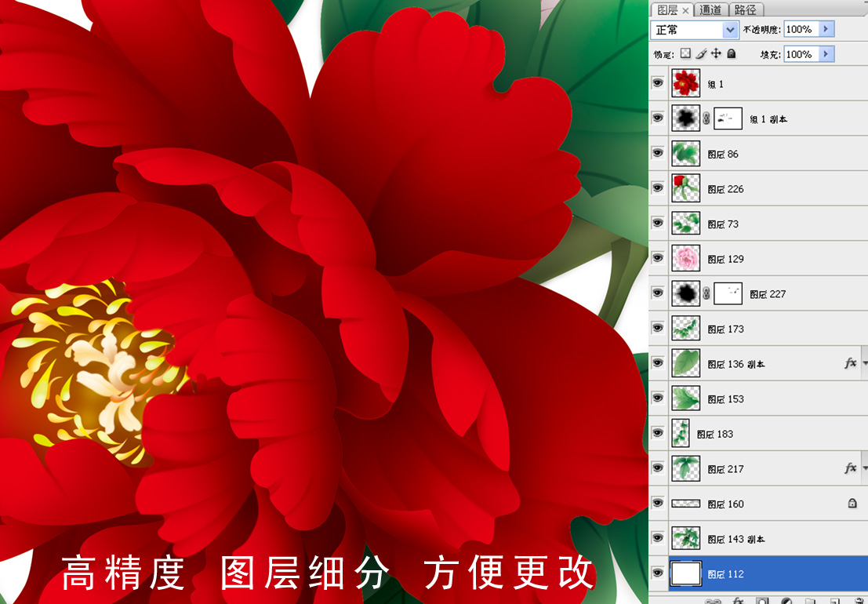The height and width of the screenshot is (604, 868).
Task: Select the 组 1 red flower thumbnail
Action: [x=686, y=83]
